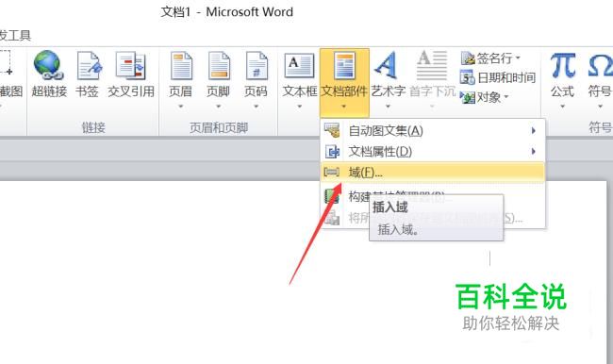Click the Page Number (页码) icon
Viewport: 613px width, 364px height.
click(257, 66)
